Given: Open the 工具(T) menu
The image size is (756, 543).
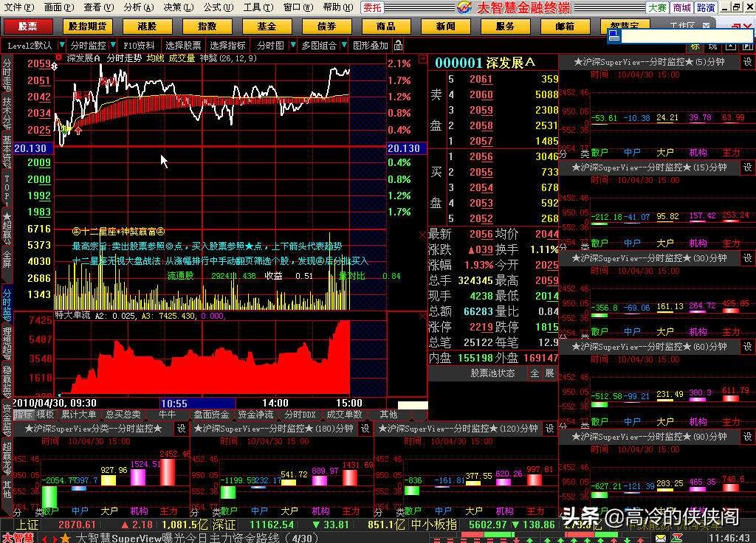Looking at the screenshot, I should click(258, 7).
